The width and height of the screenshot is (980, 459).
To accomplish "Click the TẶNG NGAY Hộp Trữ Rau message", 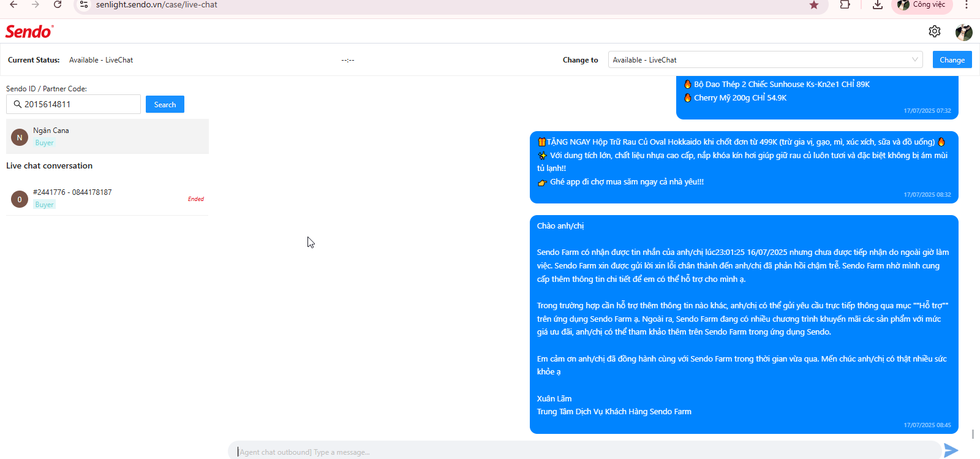I will pyautogui.click(x=744, y=167).
